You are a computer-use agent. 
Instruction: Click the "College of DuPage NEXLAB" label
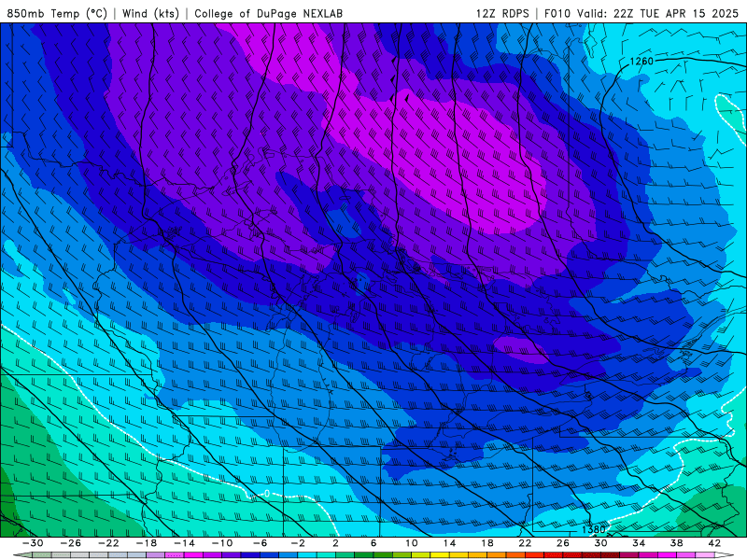(x=268, y=13)
